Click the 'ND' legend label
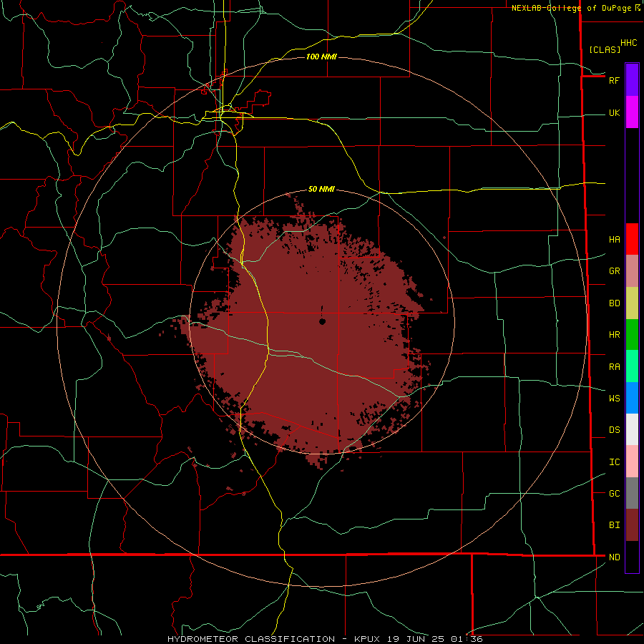 614,557
